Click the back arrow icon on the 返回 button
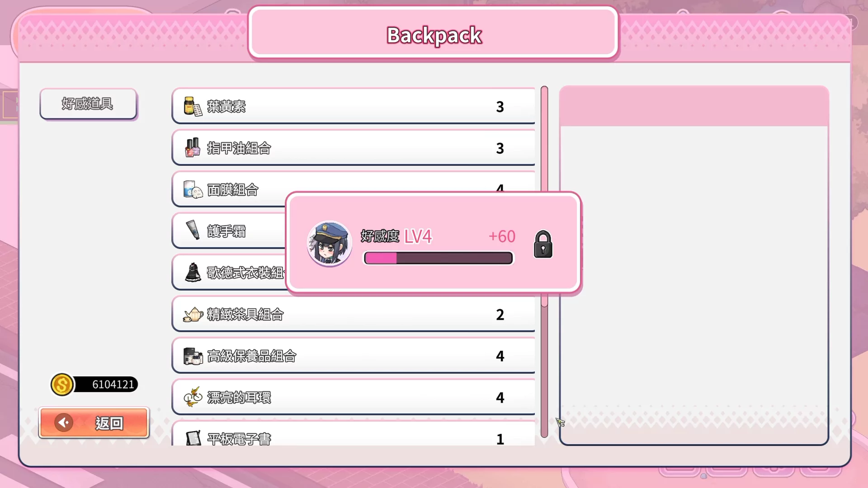868x488 pixels. [64, 422]
